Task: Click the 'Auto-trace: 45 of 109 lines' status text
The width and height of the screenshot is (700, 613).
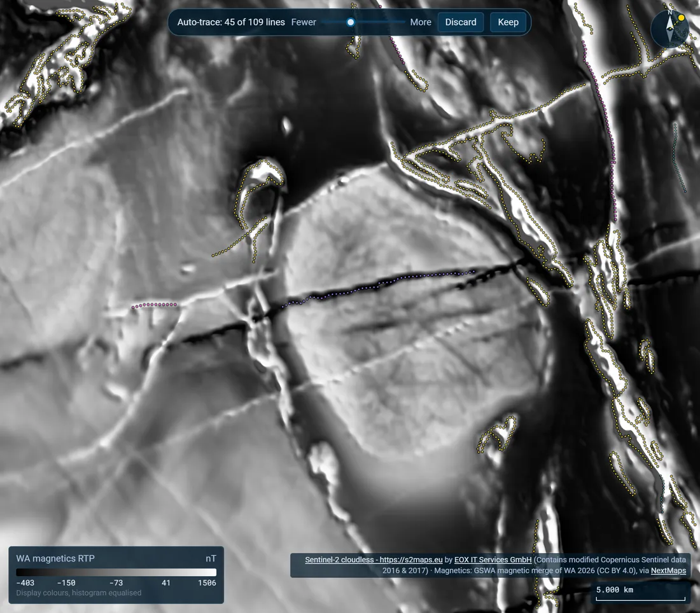Action: pos(231,22)
